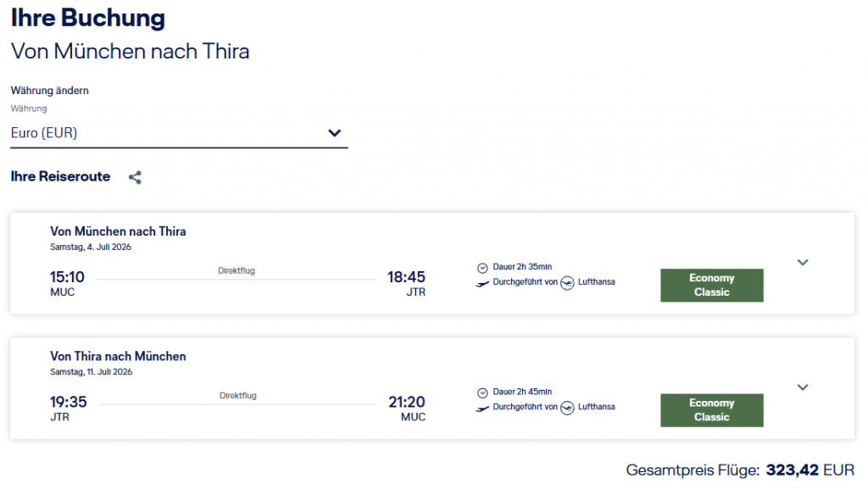The image size is (868, 495).
Task: Click the Ihre Reiseroute heading
Action: coord(60,176)
